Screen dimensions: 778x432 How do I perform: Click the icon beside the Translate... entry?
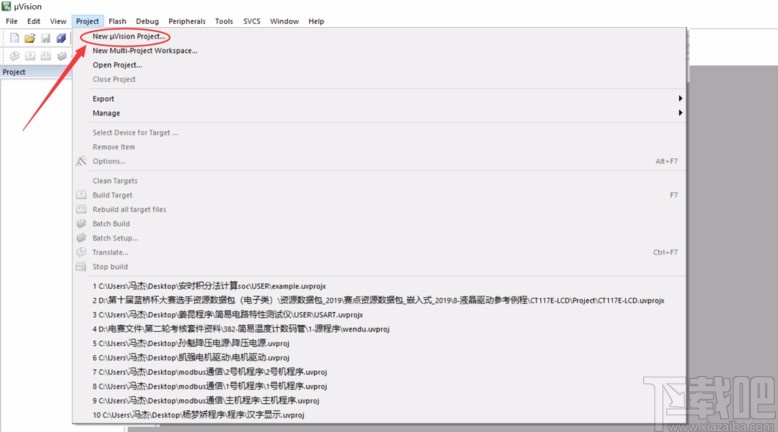(x=81, y=252)
